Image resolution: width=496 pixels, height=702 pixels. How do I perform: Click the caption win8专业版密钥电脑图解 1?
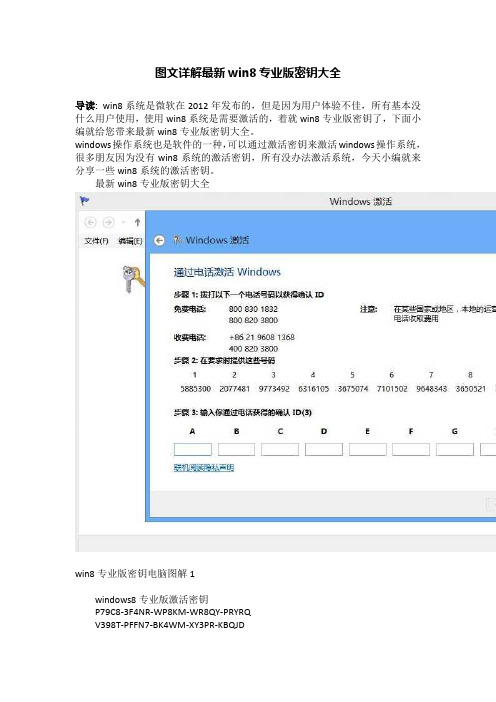[x=135, y=574]
